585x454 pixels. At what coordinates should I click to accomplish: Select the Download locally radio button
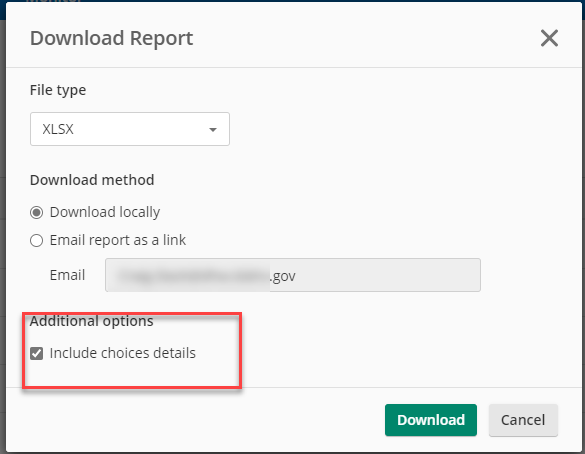click(37, 213)
